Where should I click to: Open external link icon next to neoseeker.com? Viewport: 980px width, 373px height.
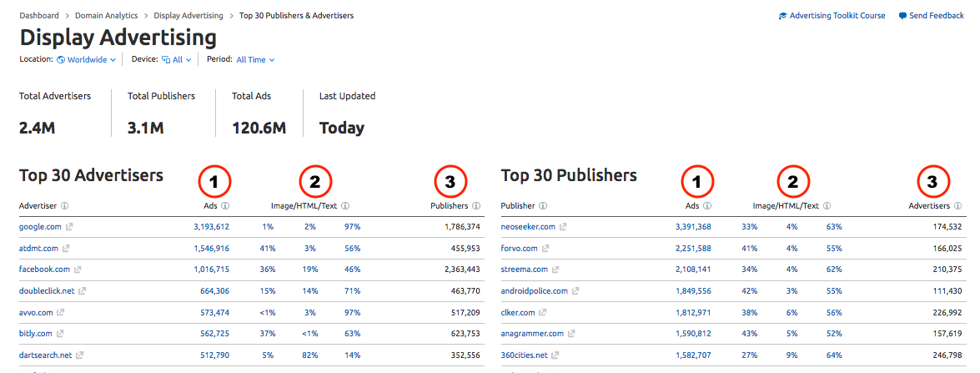coord(563,227)
